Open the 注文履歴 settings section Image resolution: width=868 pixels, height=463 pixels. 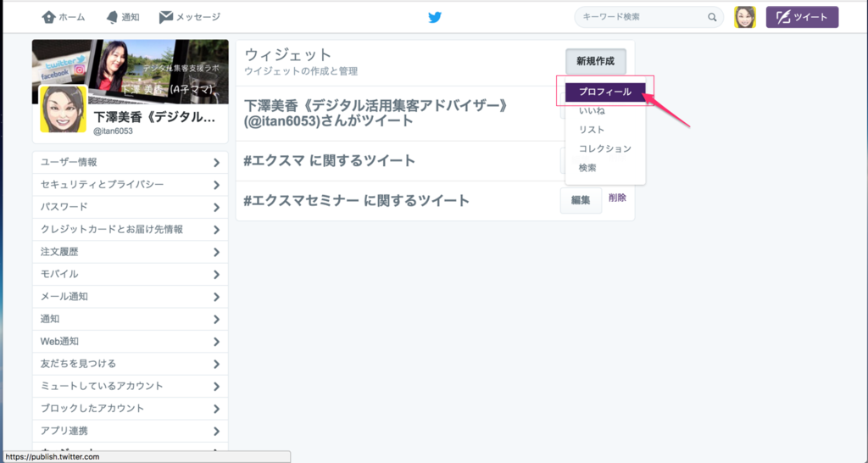(x=130, y=252)
